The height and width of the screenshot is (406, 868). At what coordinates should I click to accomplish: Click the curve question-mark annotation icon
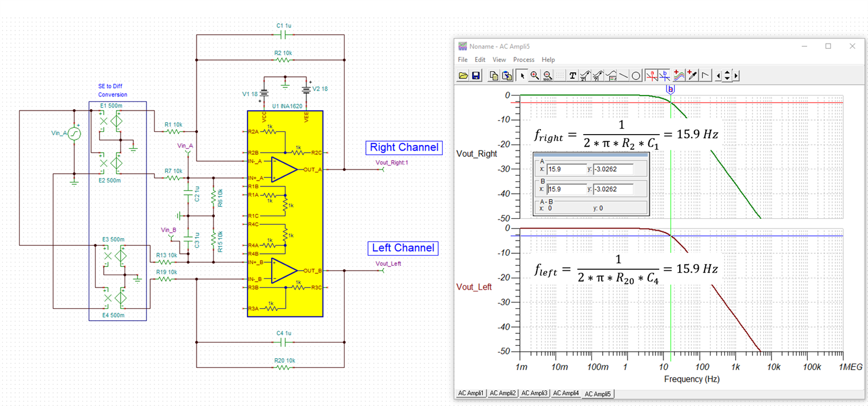[598, 75]
